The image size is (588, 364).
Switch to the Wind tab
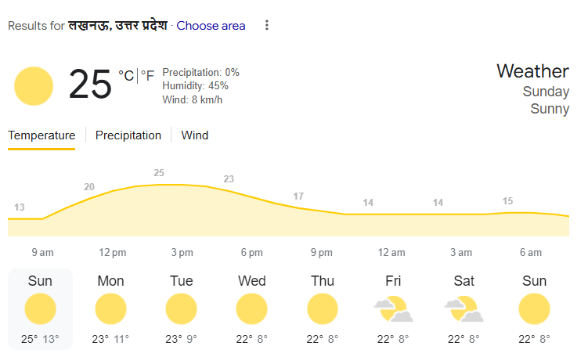pos(195,135)
